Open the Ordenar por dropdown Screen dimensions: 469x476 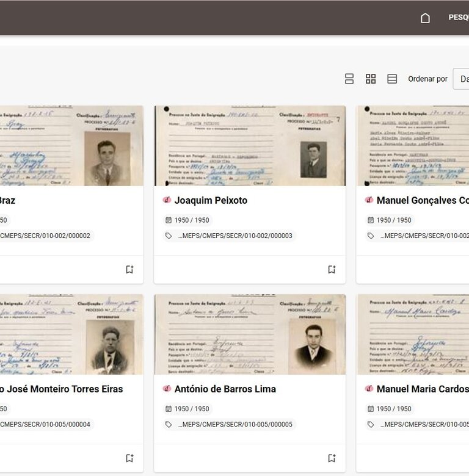[x=461, y=79]
